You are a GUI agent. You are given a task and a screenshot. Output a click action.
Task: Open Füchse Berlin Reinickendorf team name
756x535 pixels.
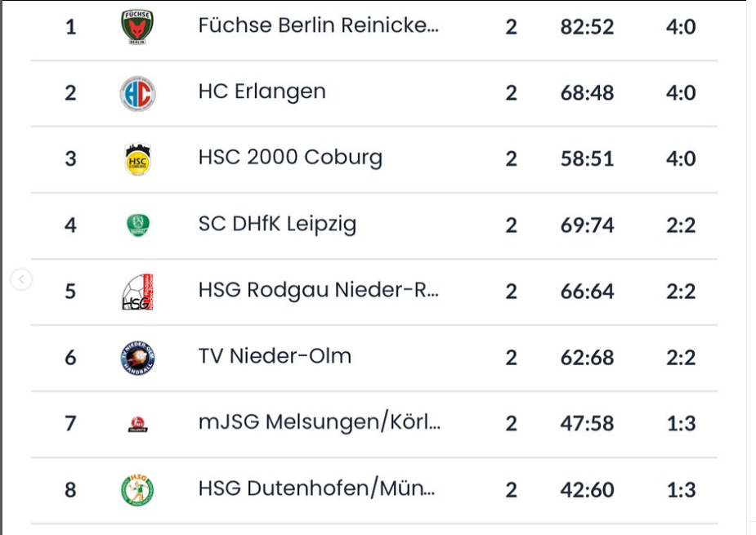coord(319,25)
